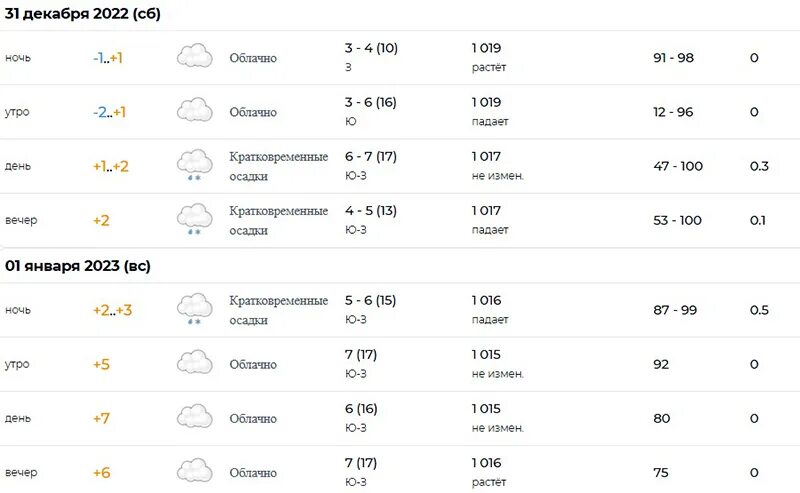Click the 1 019 растёт pressure value
Image resolution: width=800 pixels, height=493 pixels.
(x=489, y=57)
